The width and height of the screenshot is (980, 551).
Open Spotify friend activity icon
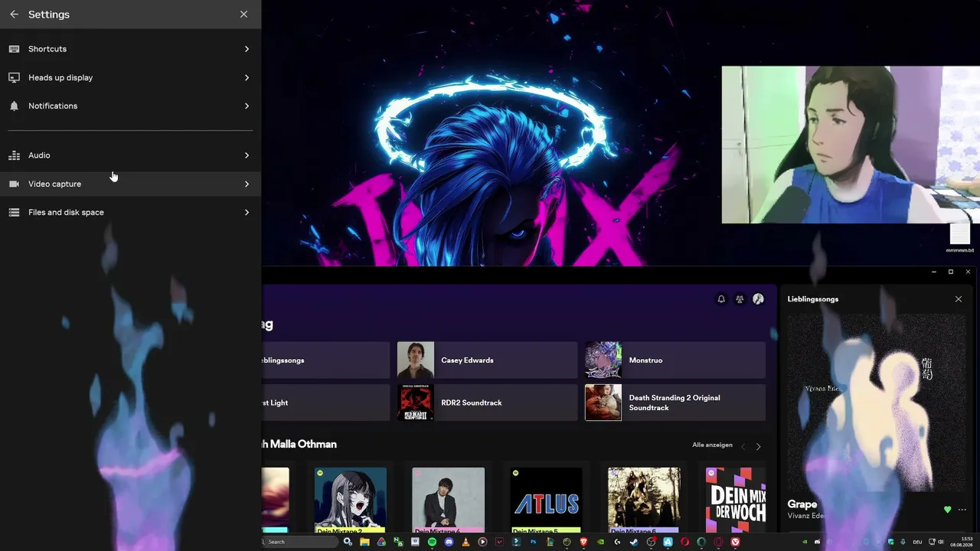point(740,299)
